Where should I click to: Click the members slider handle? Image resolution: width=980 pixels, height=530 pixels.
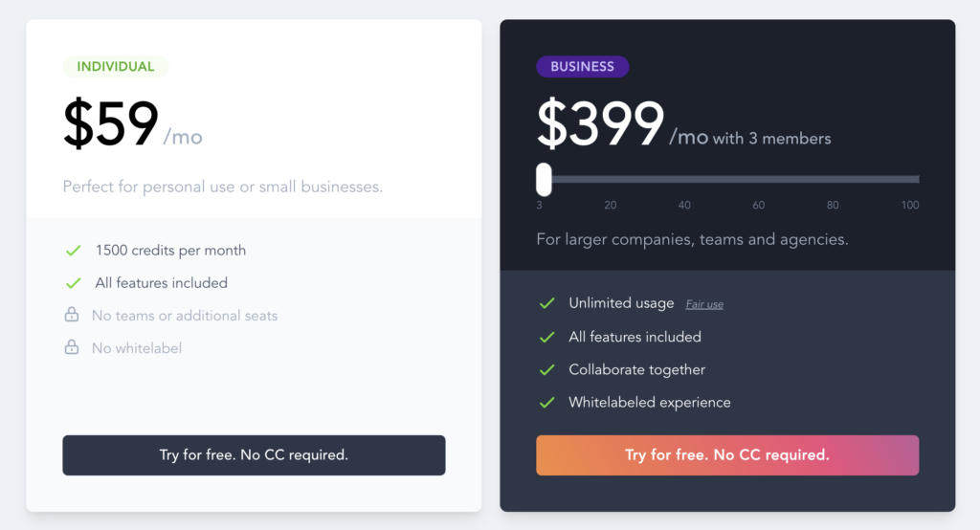pyautogui.click(x=544, y=179)
